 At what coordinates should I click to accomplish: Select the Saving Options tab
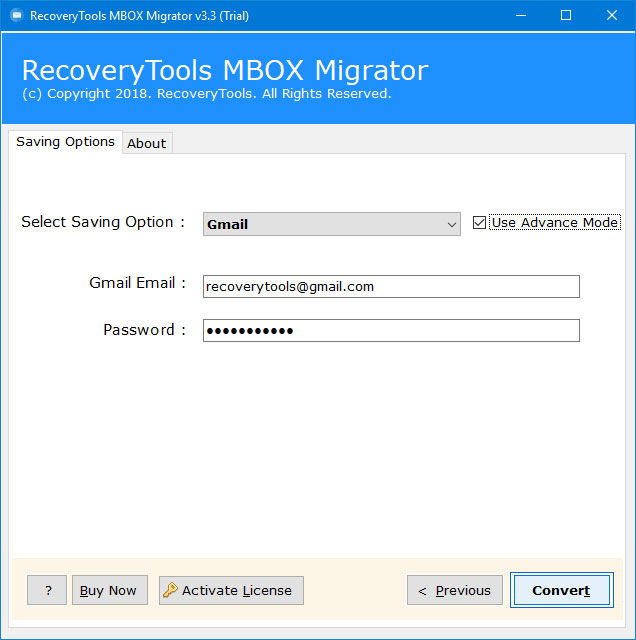(x=65, y=142)
